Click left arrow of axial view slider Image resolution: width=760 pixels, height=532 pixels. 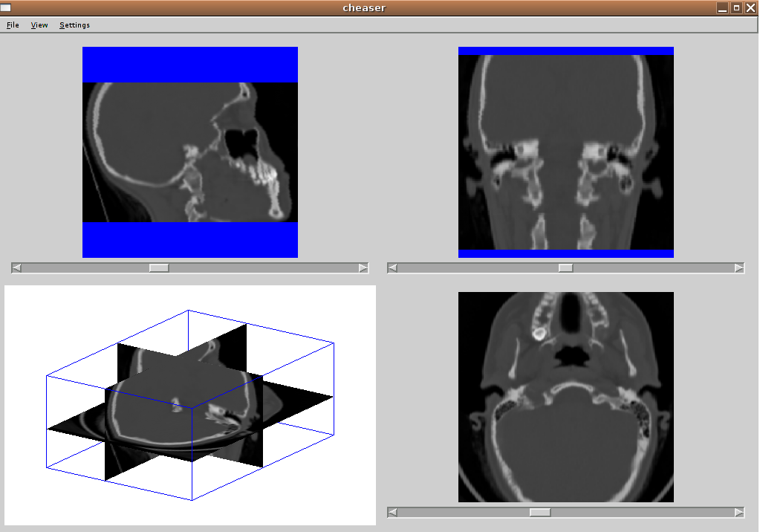click(393, 513)
